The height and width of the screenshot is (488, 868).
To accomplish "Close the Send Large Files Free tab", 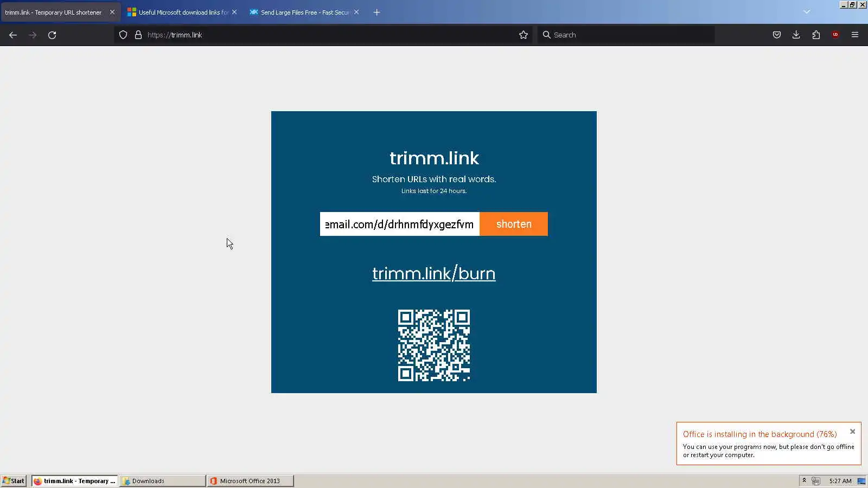I will pyautogui.click(x=356, y=12).
